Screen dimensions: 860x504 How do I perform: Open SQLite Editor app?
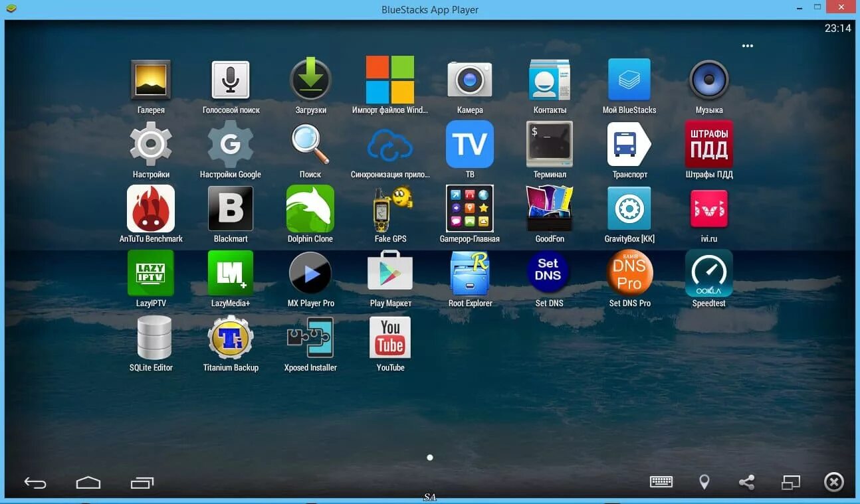tap(154, 337)
